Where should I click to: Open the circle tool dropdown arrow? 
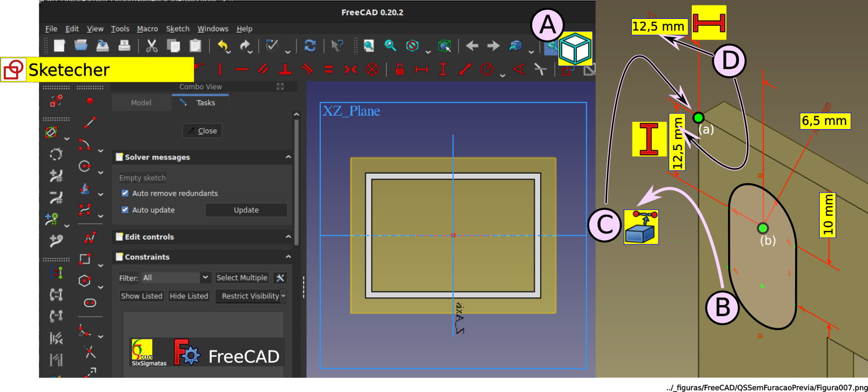pos(100,172)
